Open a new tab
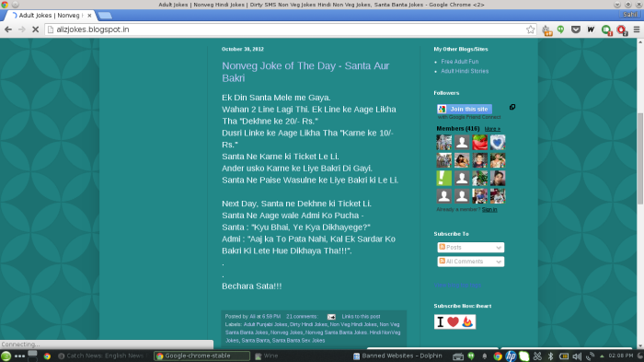The width and height of the screenshot is (644, 362). click(x=105, y=16)
